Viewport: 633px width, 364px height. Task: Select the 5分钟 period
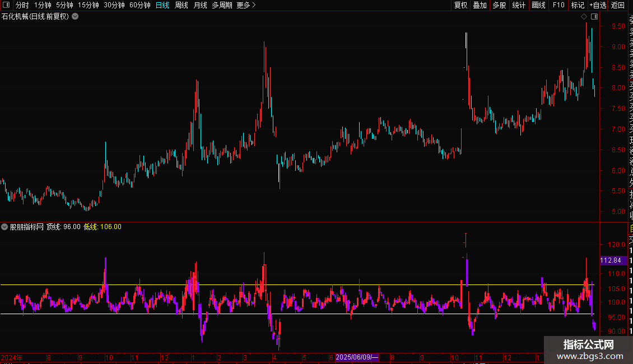(x=64, y=5)
